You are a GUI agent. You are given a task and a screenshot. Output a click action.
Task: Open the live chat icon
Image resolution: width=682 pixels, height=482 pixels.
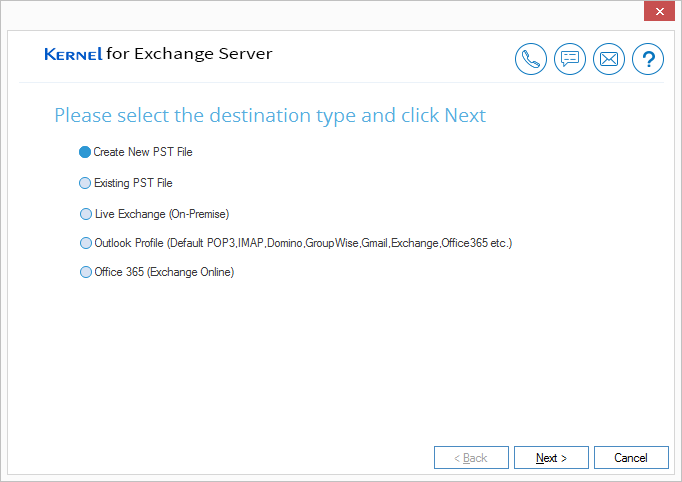[570, 59]
